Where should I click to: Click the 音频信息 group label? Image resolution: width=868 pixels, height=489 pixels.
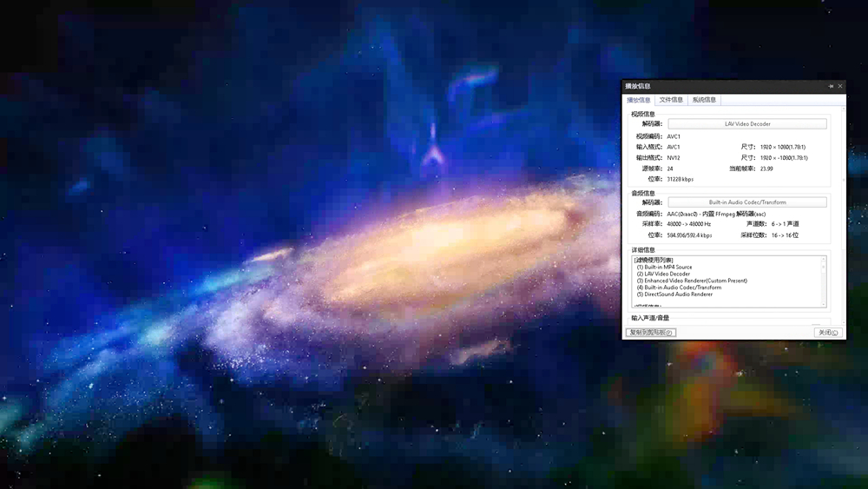(642, 194)
